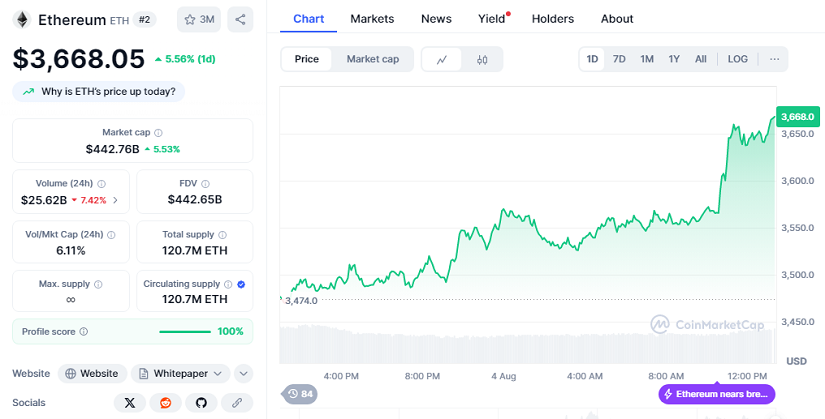
Task: Click Total supply info icon
Action: [223, 235]
